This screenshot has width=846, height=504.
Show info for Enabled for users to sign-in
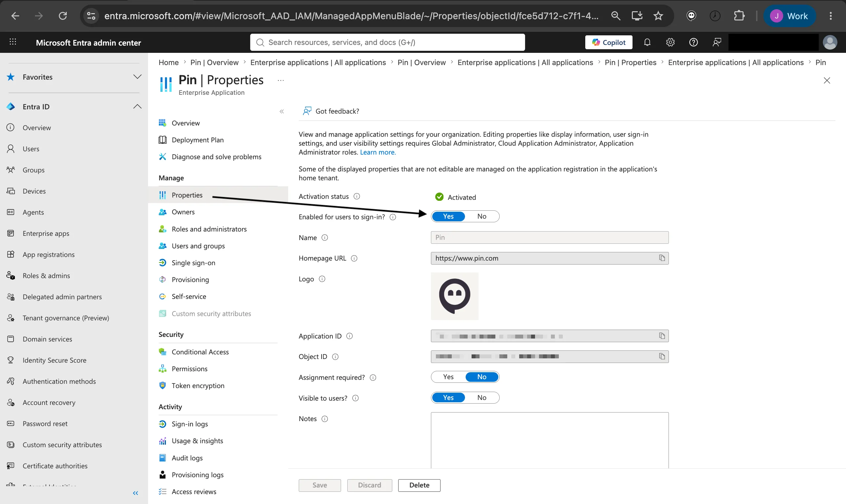(x=393, y=217)
